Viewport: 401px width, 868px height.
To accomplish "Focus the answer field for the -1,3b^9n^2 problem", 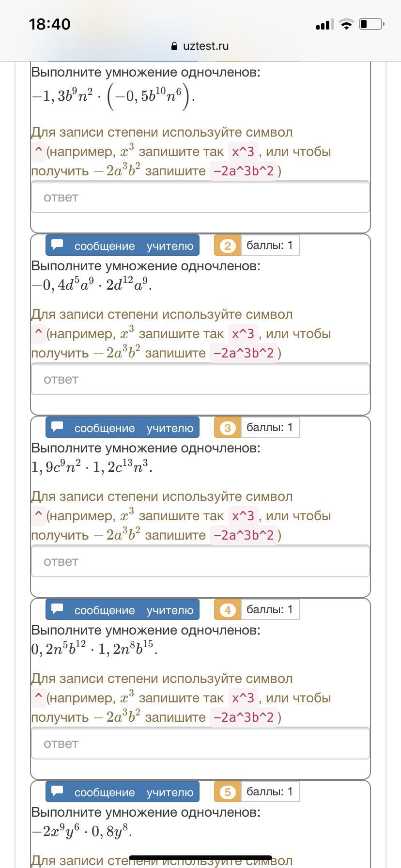I will tap(200, 197).
